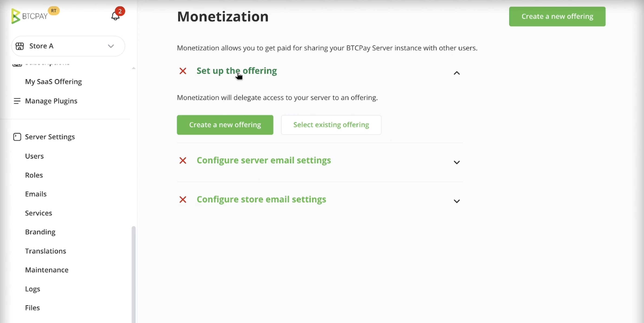Click the BTCPay Server logo
Viewport: 644px width, 323px height.
point(29,16)
